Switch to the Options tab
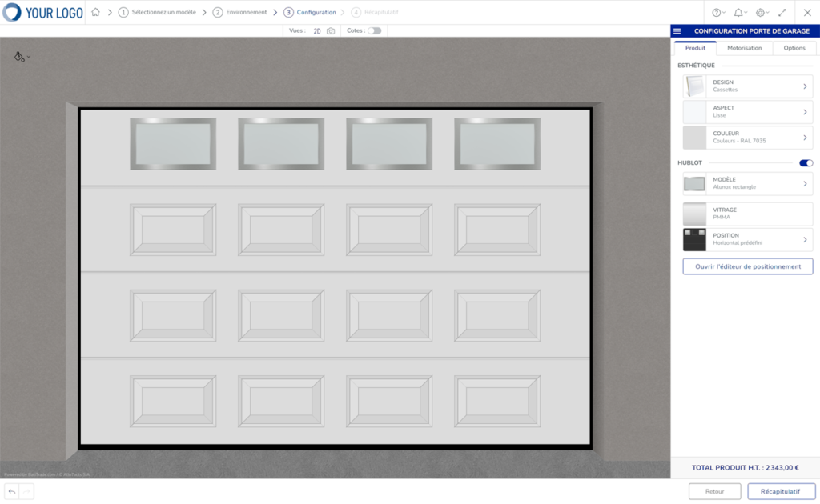The image size is (820, 504). pyautogui.click(x=794, y=48)
